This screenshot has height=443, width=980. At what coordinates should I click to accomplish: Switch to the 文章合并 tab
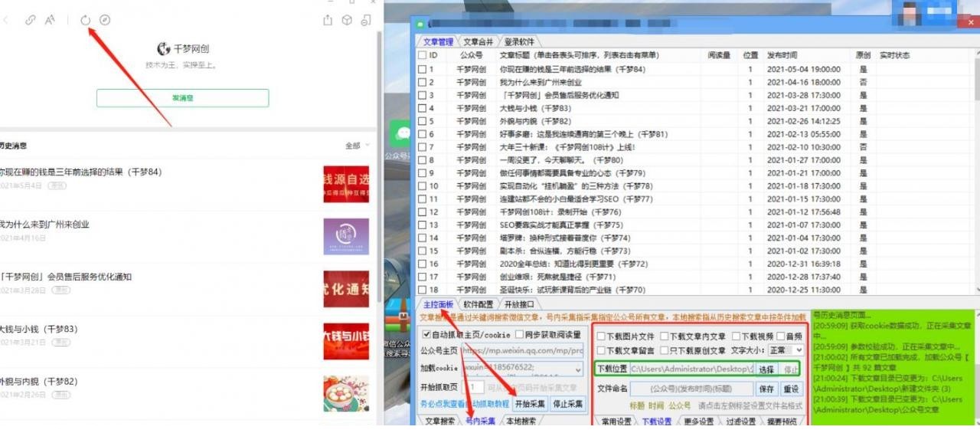[479, 42]
